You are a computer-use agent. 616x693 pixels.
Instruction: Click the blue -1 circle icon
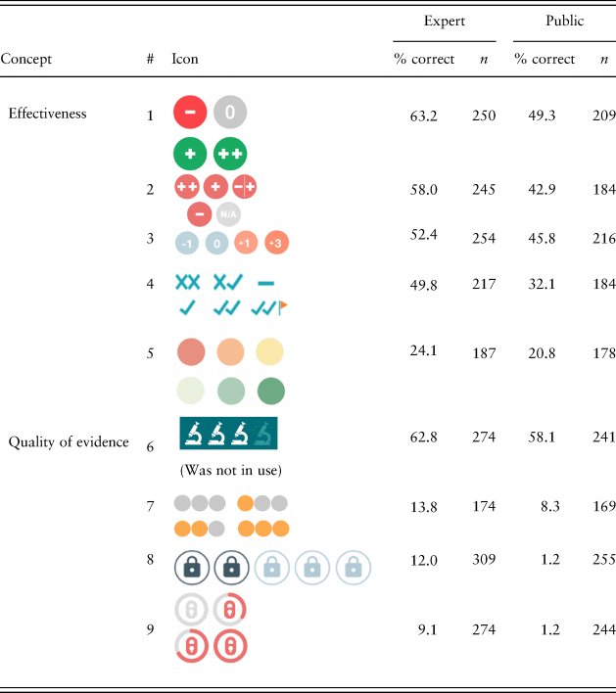pyautogui.click(x=187, y=242)
